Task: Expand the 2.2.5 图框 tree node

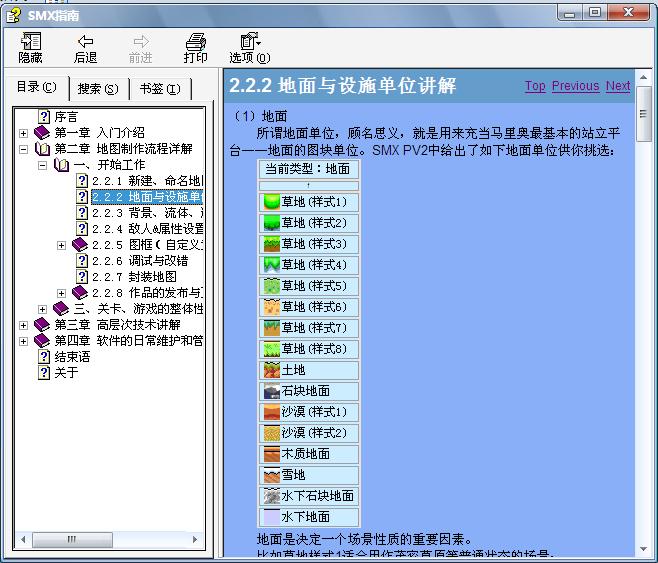Action: pyautogui.click(x=61, y=245)
